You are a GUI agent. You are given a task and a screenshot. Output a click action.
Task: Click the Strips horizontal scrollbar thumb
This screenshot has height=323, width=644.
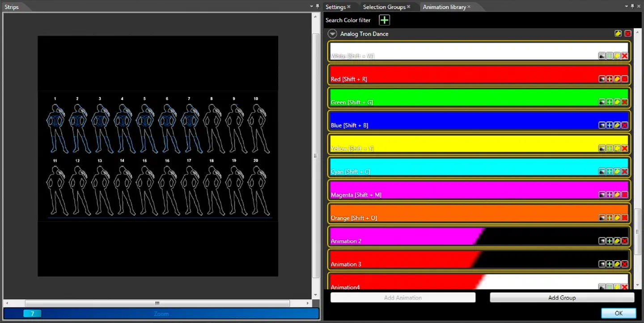(157, 303)
